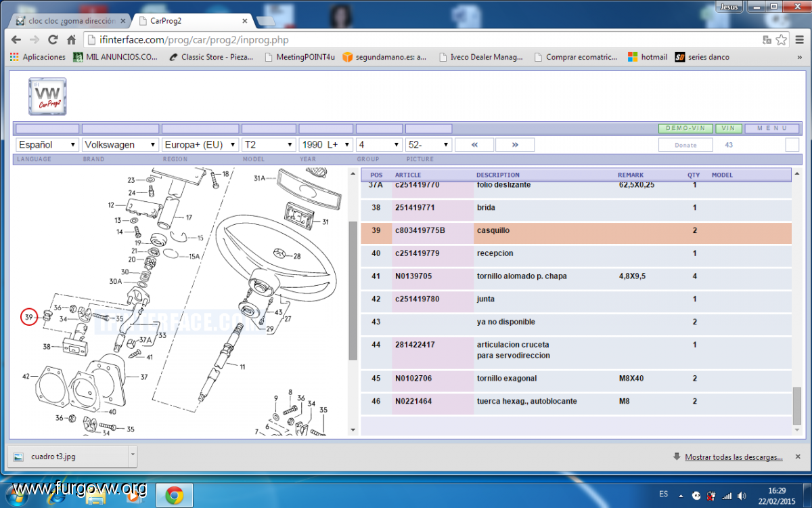812x508 pixels.
Task: Open the Classic Store - Pieza... bookmark
Action: pos(211,57)
